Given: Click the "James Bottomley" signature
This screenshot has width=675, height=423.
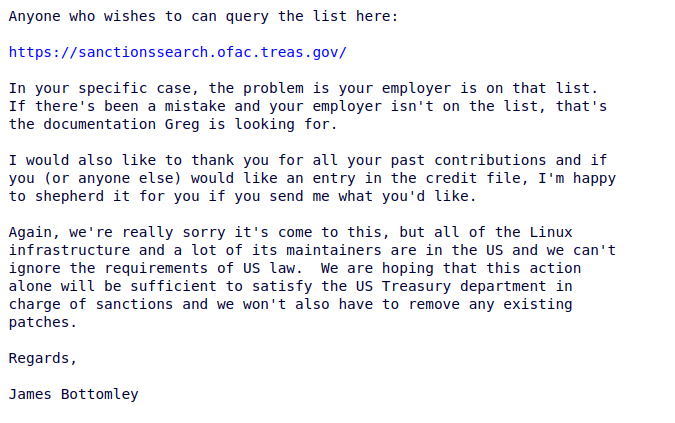Looking at the screenshot, I should tap(73, 394).
